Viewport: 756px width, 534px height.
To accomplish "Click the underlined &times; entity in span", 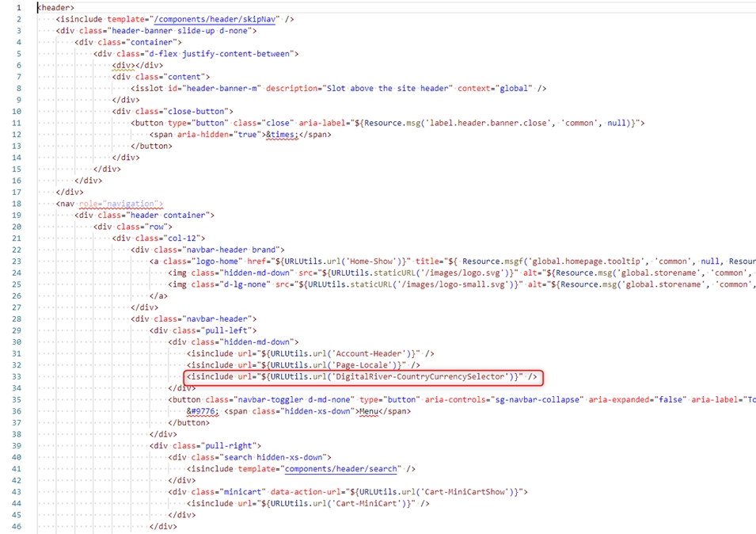I will tap(282, 135).
